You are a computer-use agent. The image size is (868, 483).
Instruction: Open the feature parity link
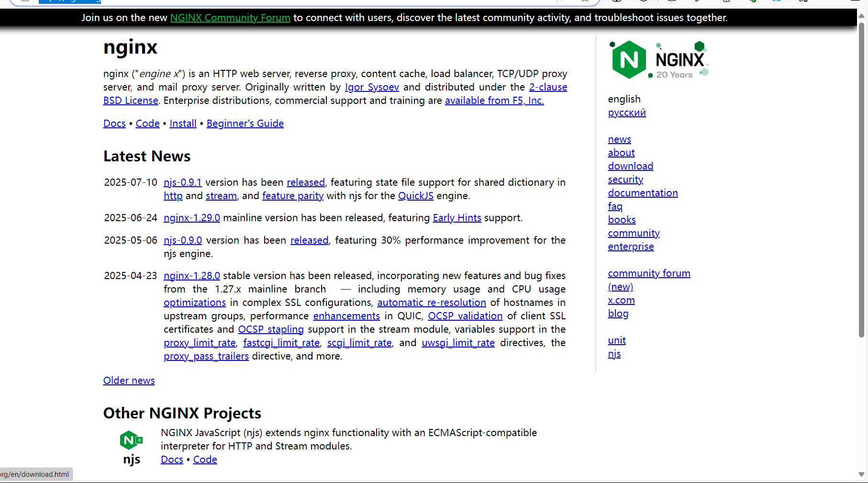pos(293,196)
